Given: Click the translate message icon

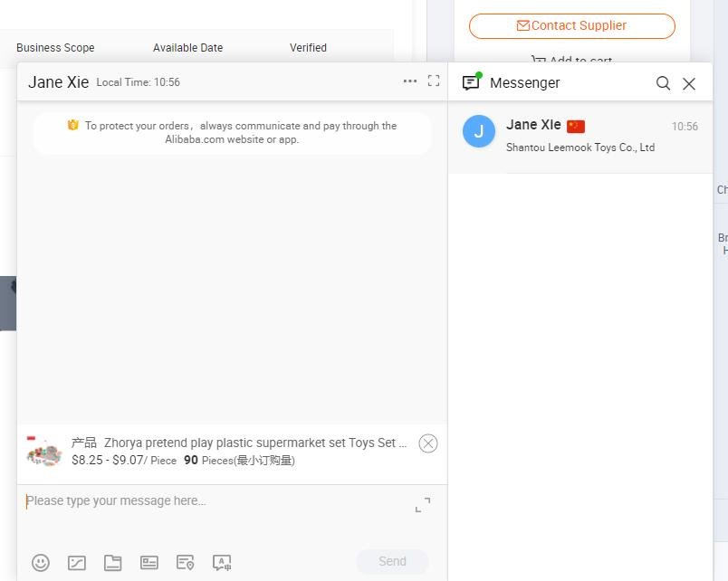Looking at the screenshot, I should pyautogui.click(x=222, y=562).
